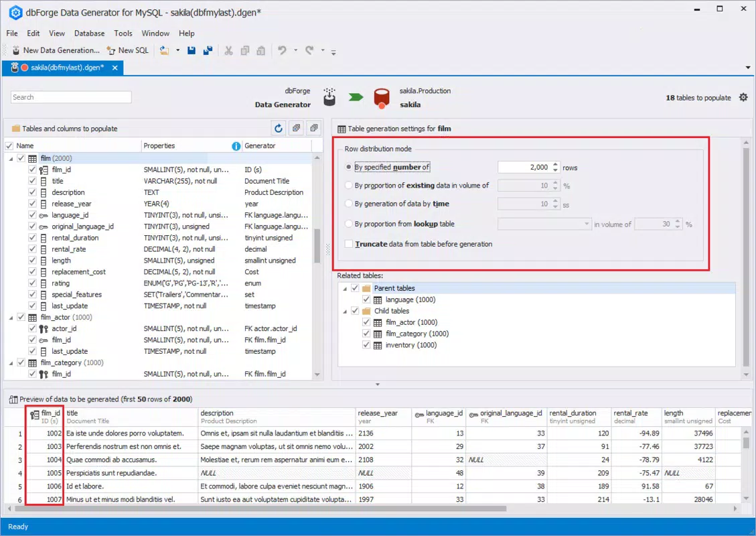The height and width of the screenshot is (536, 756).
Task: Uncheck the language (1000) related table
Action: click(x=366, y=299)
